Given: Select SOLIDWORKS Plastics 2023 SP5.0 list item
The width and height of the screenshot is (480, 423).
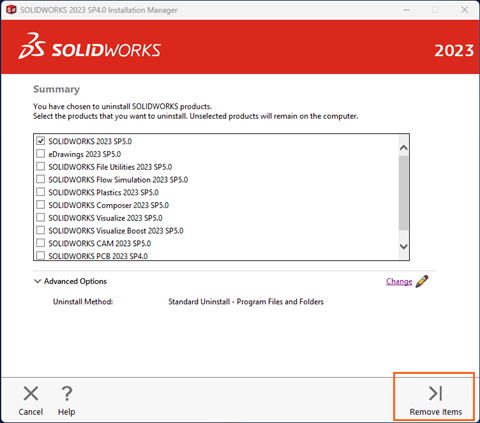Looking at the screenshot, I should 103,192.
